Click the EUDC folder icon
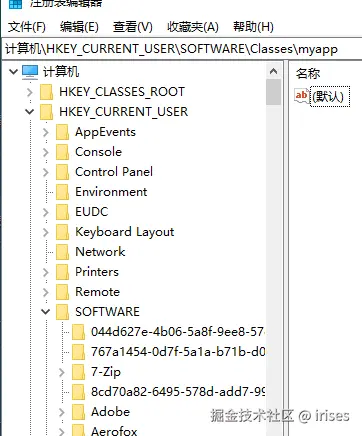The width and height of the screenshot is (362, 436). click(62, 212)
